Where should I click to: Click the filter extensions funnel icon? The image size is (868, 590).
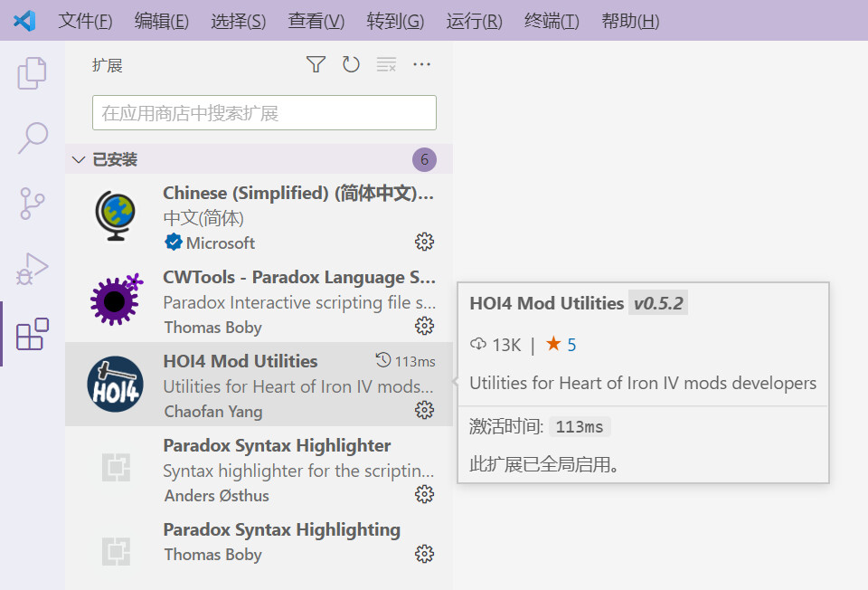click(x=316, y=64)
